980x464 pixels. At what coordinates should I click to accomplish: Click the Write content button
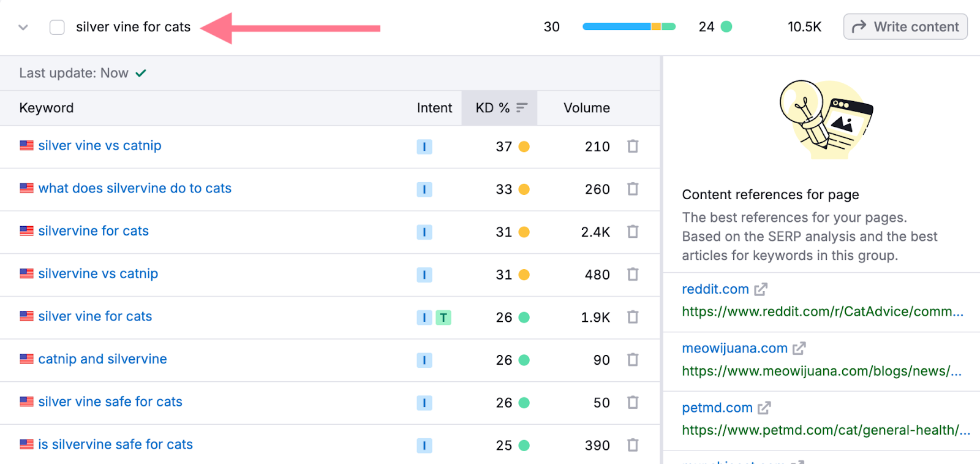(x=905, y=27)
